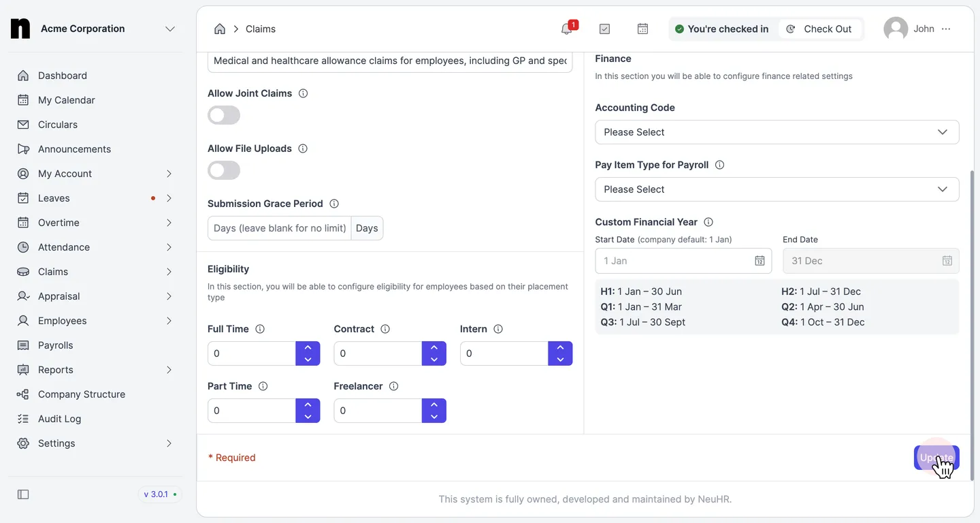Open the Accounting Code dropdown
This screenshot has height=523, width=980.
coord(777,132)
